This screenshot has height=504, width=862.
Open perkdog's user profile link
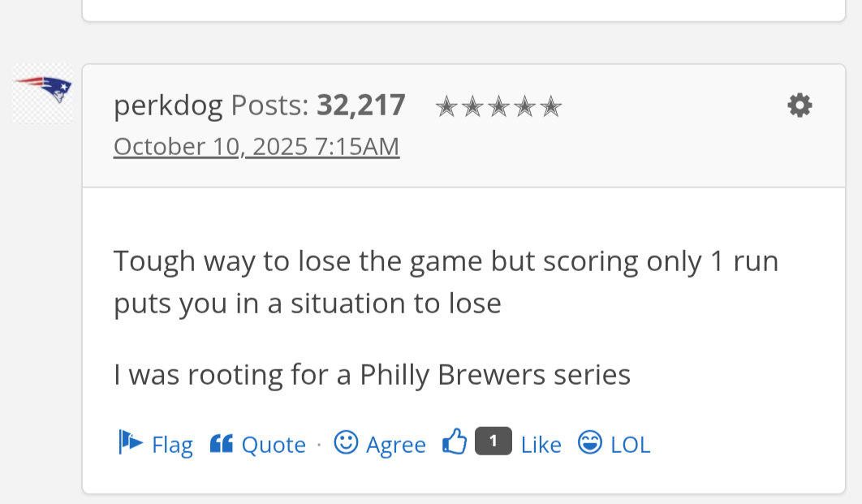tap(168, 105)
